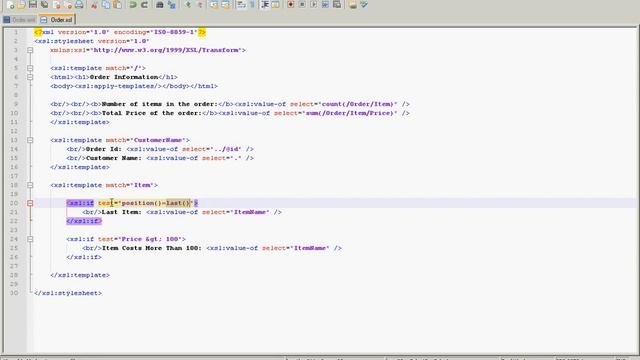
Task: Toggle synchronized vertical scrolling icon
Action: tap(214, 5)
